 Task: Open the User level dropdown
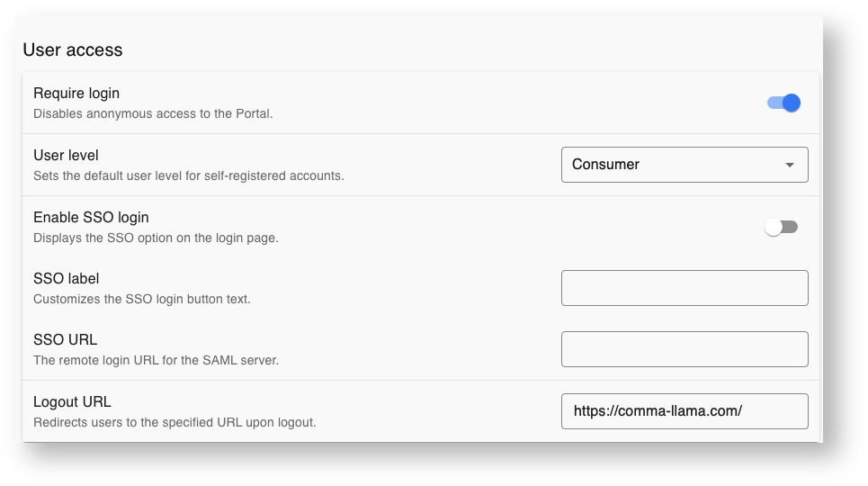pyautogui.click(x=685, y=165)
